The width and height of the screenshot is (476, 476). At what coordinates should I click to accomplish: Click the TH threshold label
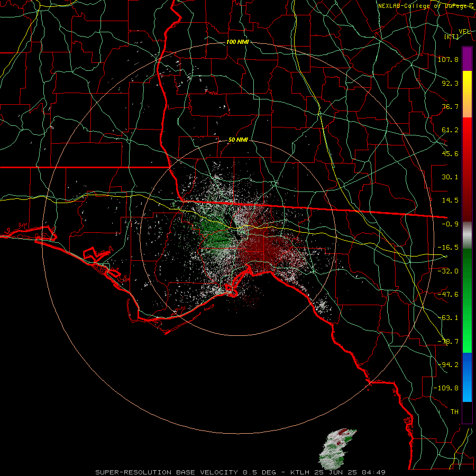[x=454, y=412]
